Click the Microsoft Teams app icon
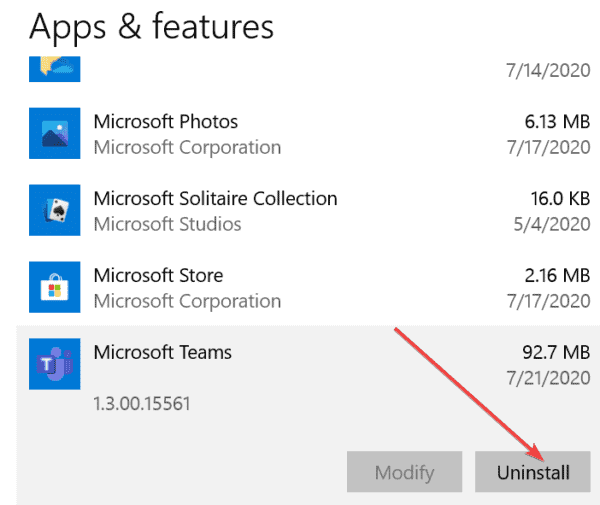 pos(55,364)
